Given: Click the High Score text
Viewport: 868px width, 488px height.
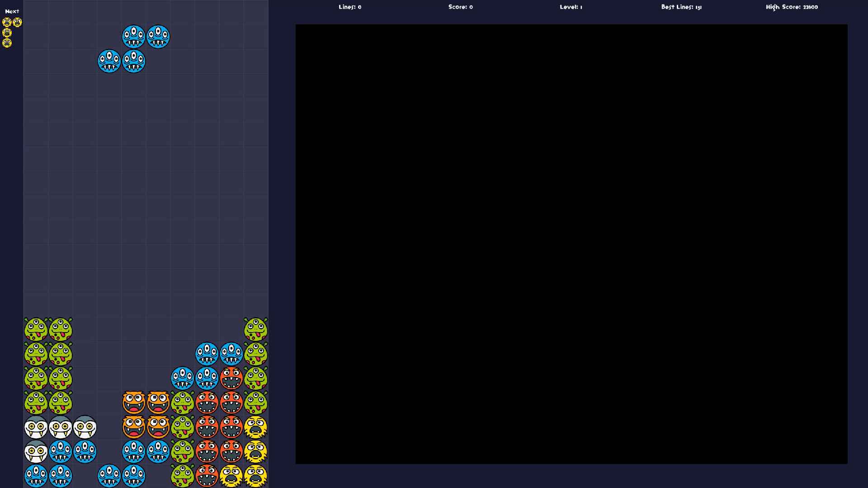Looking at the screenshot, I should pyautogui.click(x=792, y=7).
